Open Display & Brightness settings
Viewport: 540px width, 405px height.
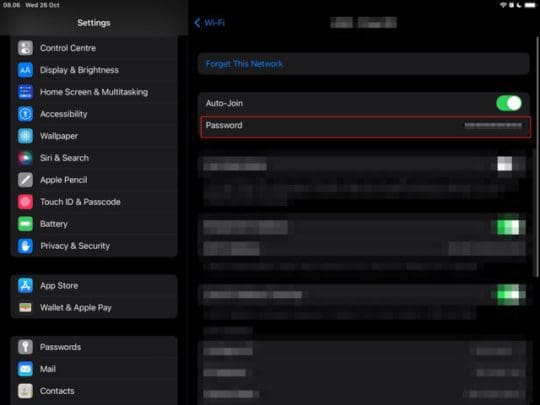point(94,70)
